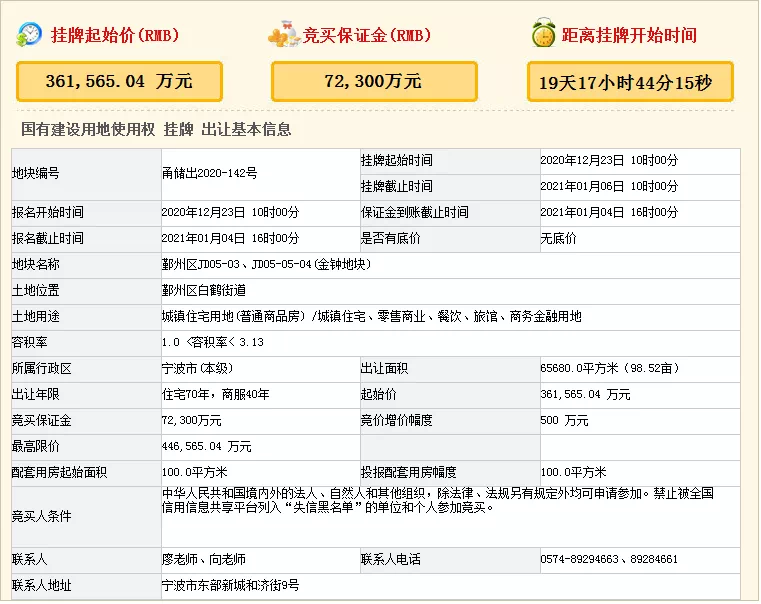Select 2020年12月23日 10时00分 in 挂牌起始时间 row
This screenshot has height=604, width=761.
click(609, 161)
